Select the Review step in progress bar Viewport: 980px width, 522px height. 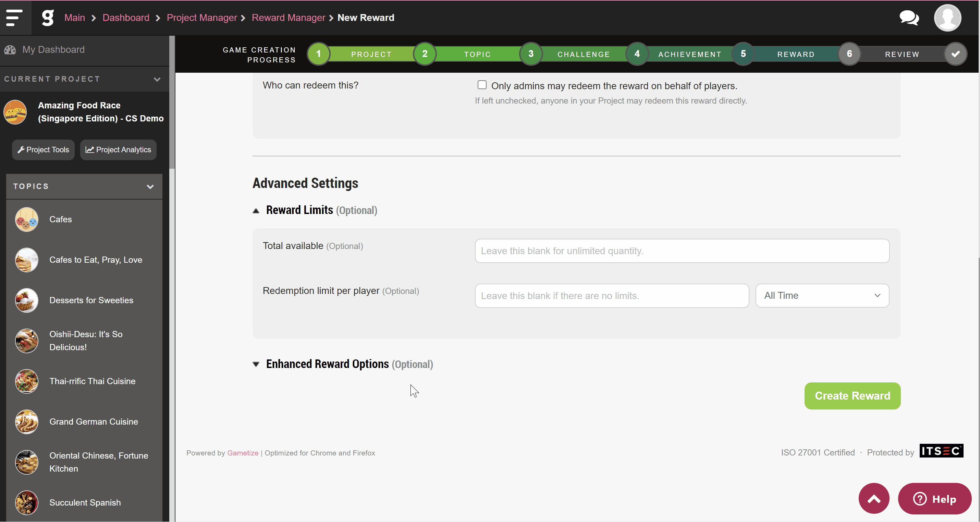point(902,54)
